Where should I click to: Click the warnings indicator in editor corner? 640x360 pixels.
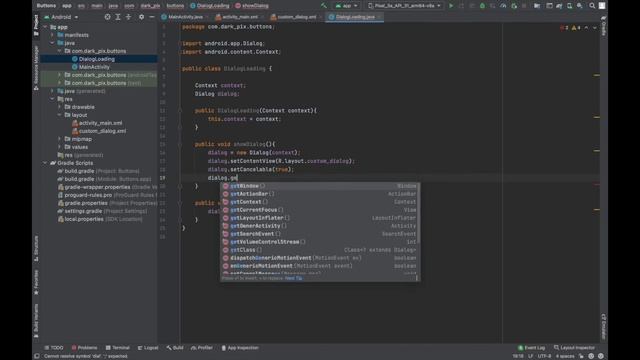click(576, 28)
